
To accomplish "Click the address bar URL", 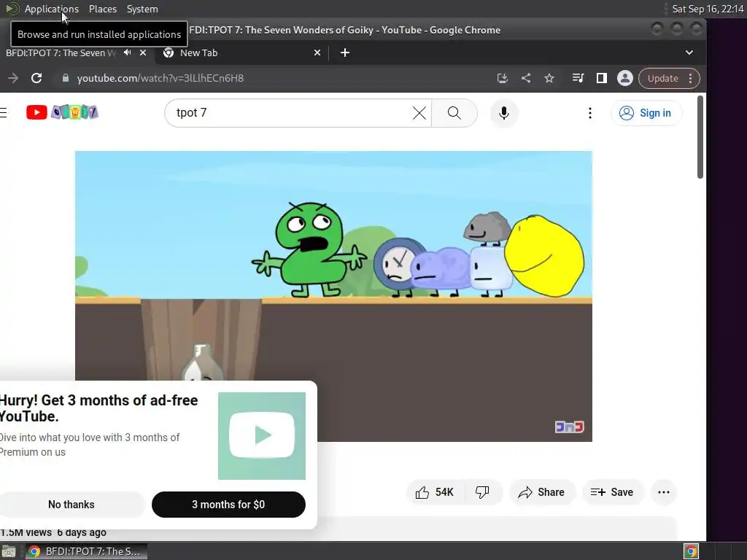I will coord(160,78).
